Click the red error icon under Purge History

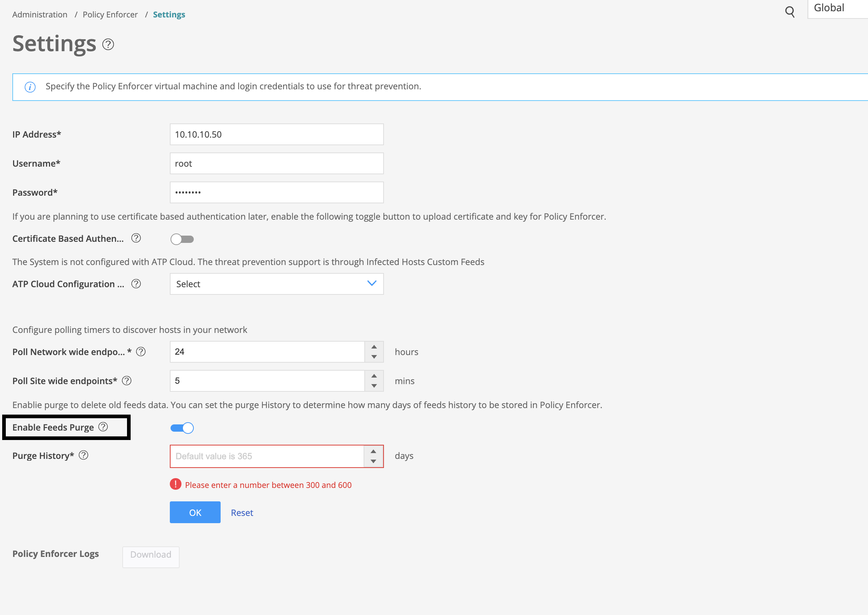click(176, 484)
